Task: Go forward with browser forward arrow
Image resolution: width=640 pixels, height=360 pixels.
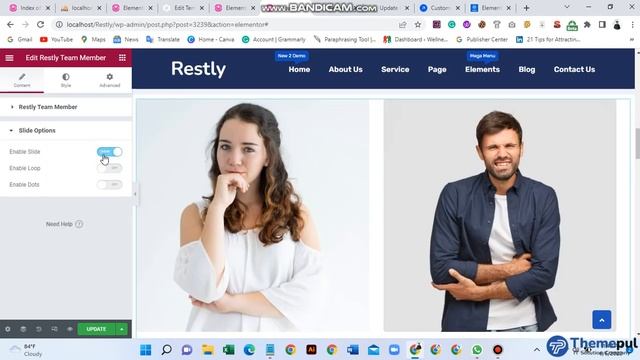Action: tap(25, 24)
